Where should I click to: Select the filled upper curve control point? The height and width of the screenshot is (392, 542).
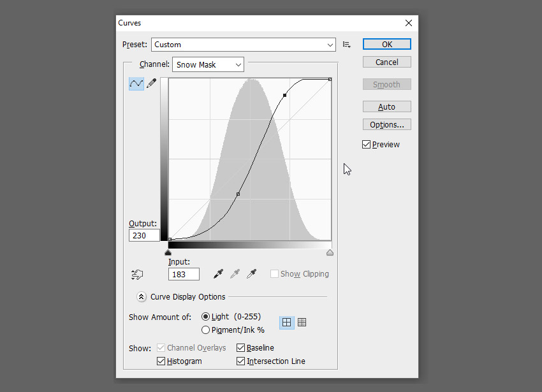284,95
